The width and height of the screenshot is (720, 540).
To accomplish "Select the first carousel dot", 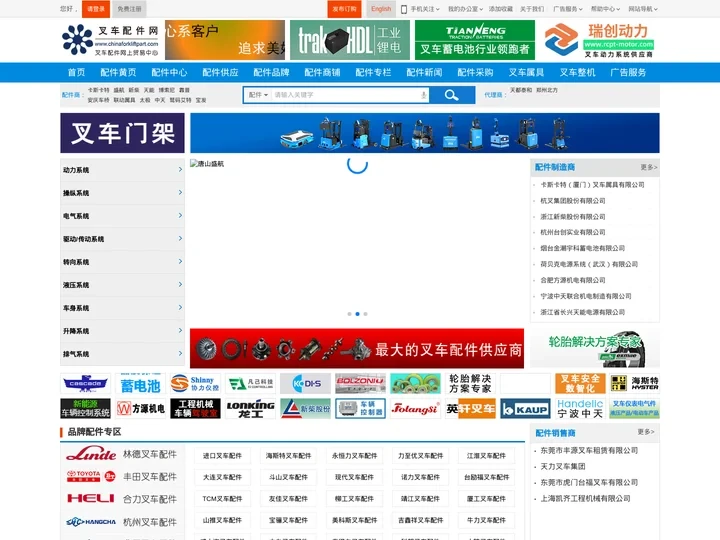I will [x=349, y=314].
